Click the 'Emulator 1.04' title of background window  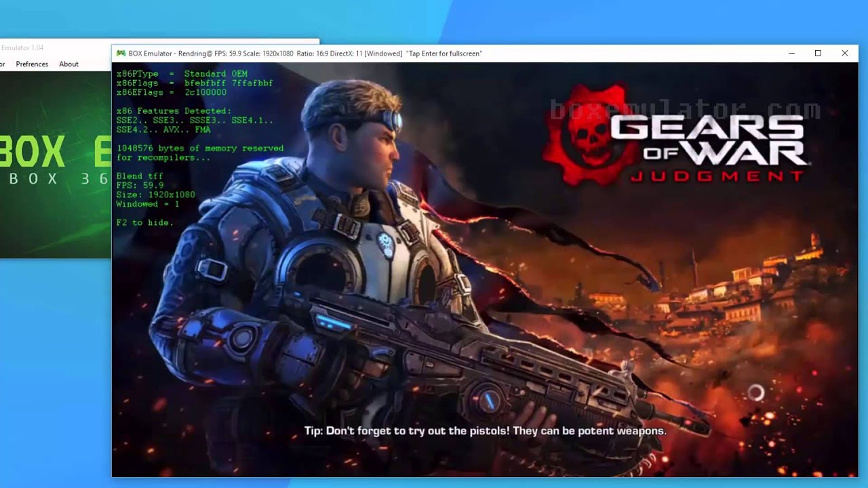(22, 47)
